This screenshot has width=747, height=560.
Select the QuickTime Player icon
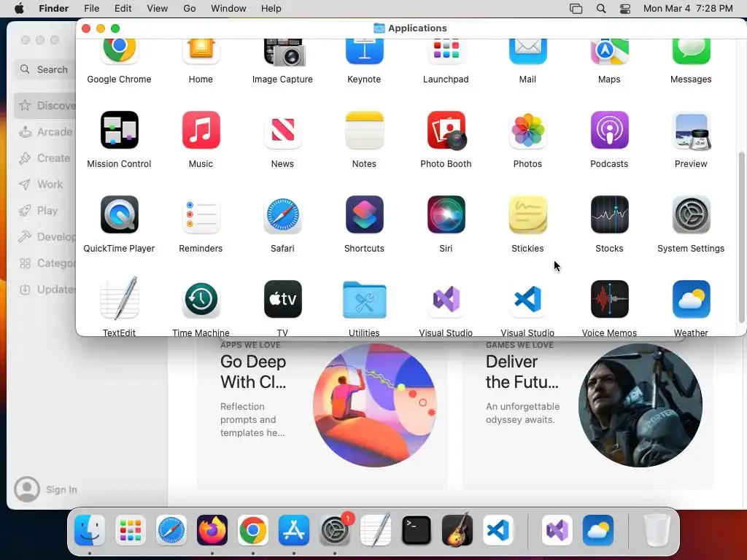[119, 214]
